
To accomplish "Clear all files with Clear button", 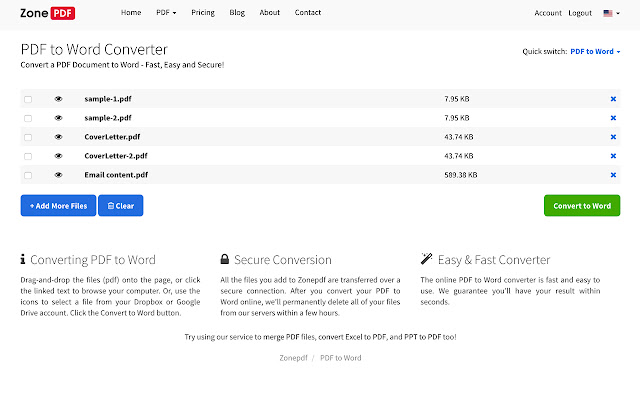I will [120, 205].
